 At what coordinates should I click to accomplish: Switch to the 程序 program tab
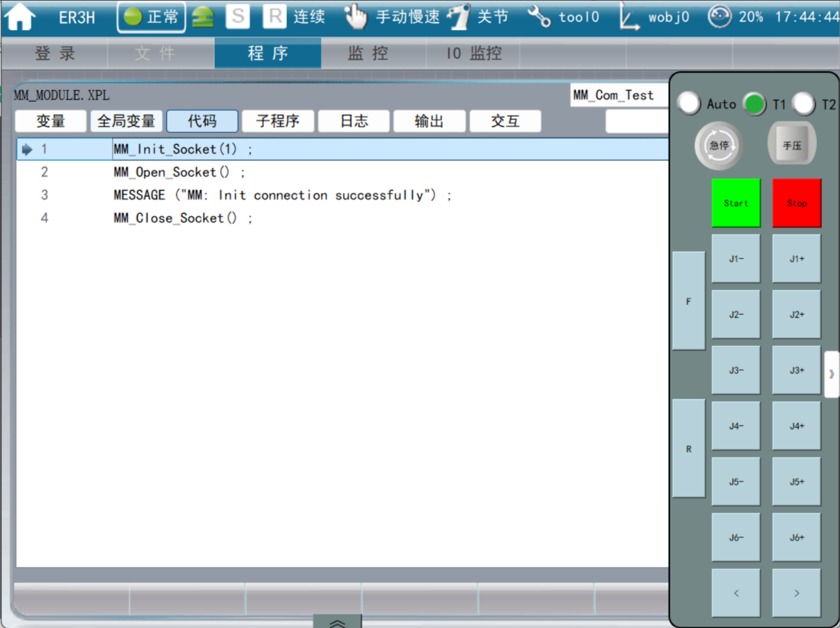pos(268,53)
